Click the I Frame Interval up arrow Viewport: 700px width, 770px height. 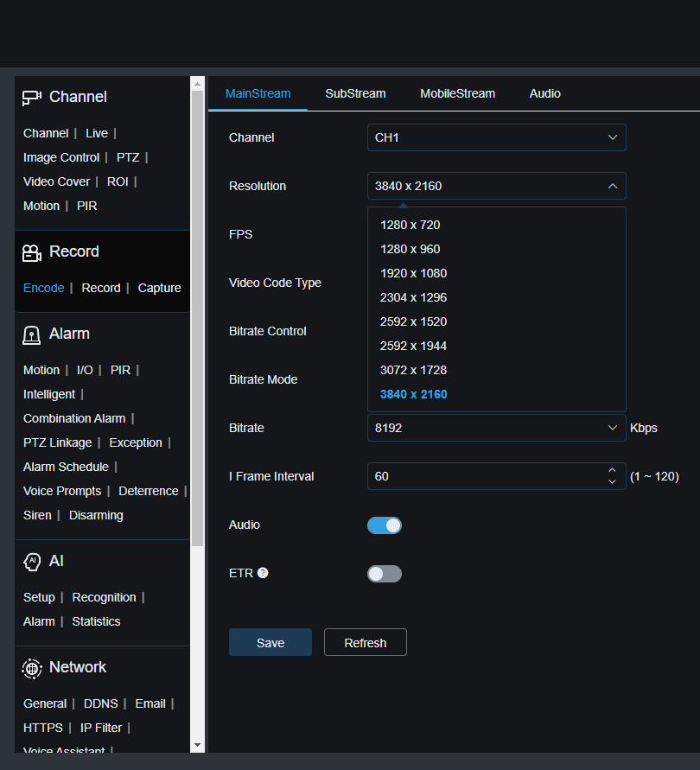click(612, 471)
